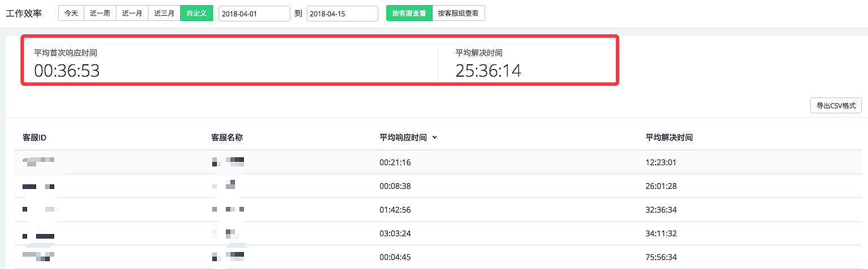Toggle the 按客服查看 view
The image size is (868, 269).
(409, 14)
